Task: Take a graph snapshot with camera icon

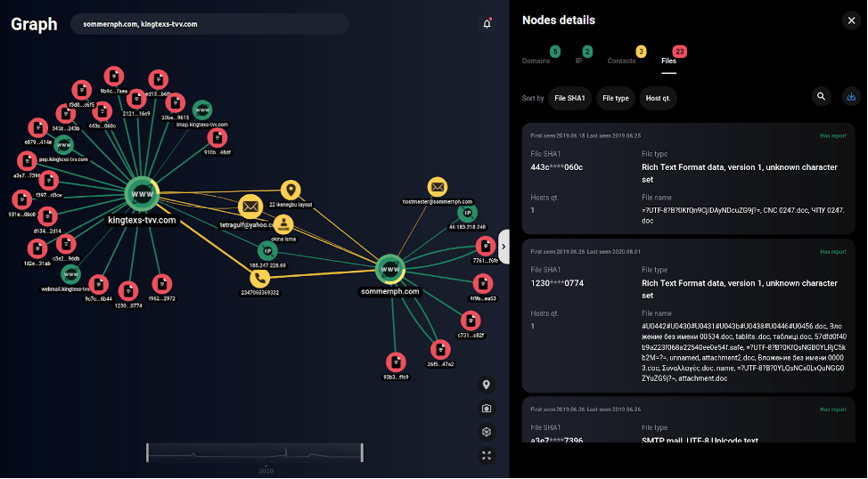Action: (x=487, y=409)
